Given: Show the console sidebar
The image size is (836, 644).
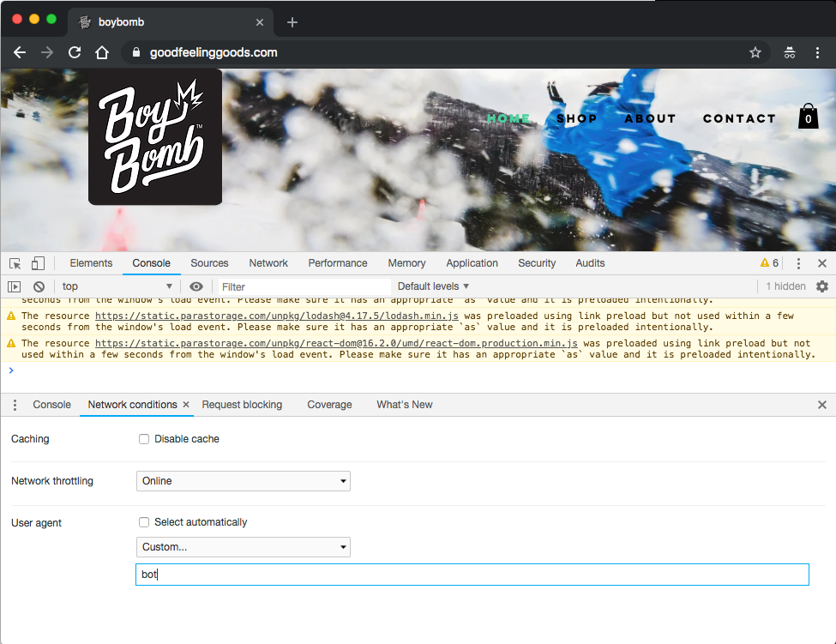Looking at the screenshot, I should [13, 286].
